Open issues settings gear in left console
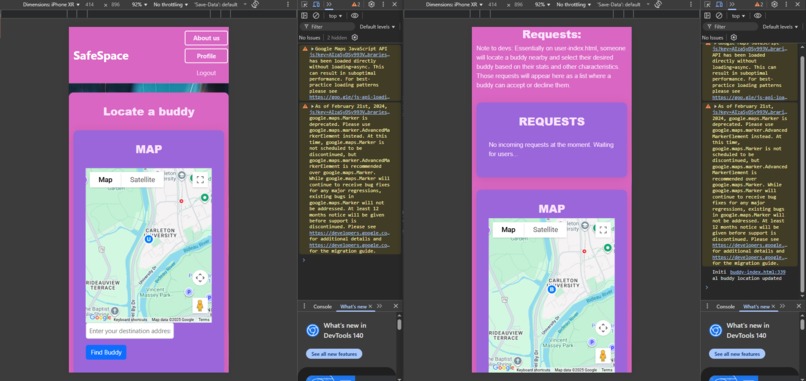The width and height of the screenshot is (806, 381). coord(354,38)
